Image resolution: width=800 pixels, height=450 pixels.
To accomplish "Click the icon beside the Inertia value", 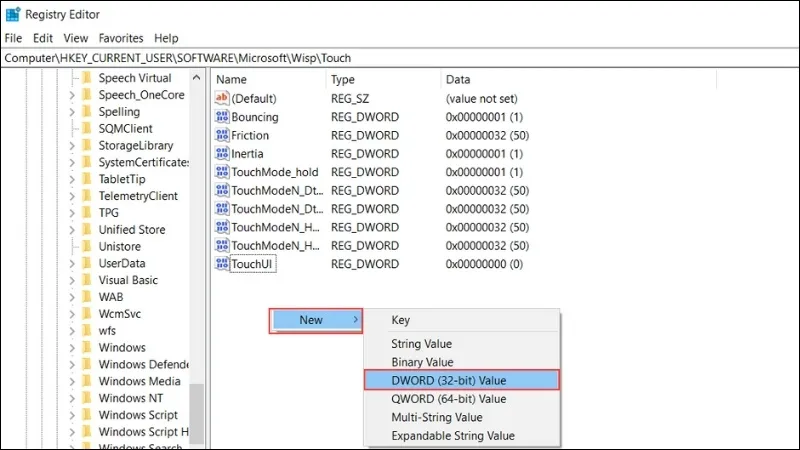I will click(x=222, y=154).
